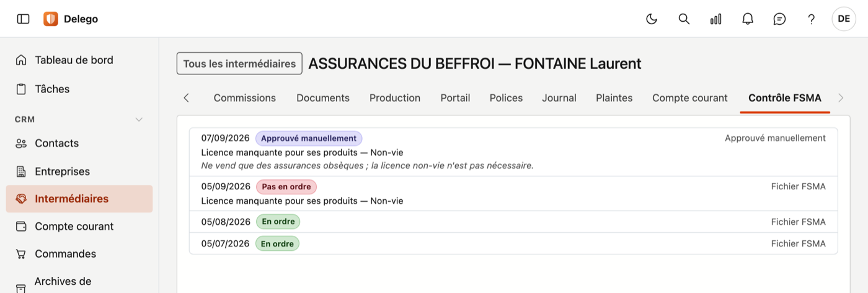
Task: Select the Contrôle FSMA tab
Action: click(785, 98)
